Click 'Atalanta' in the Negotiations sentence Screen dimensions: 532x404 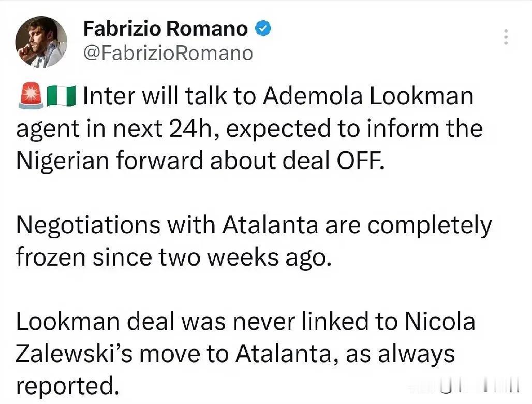point(271,225)
